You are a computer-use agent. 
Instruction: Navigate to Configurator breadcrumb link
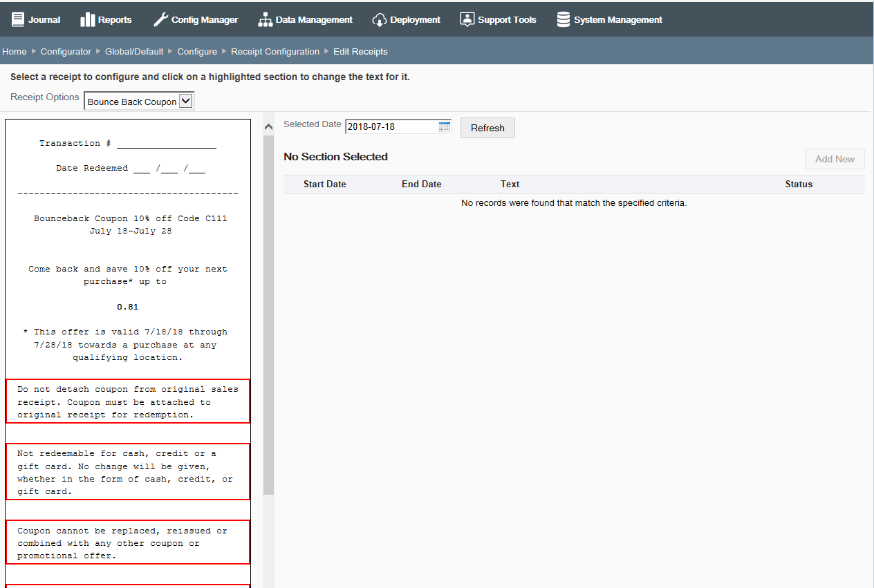(66, 52)
